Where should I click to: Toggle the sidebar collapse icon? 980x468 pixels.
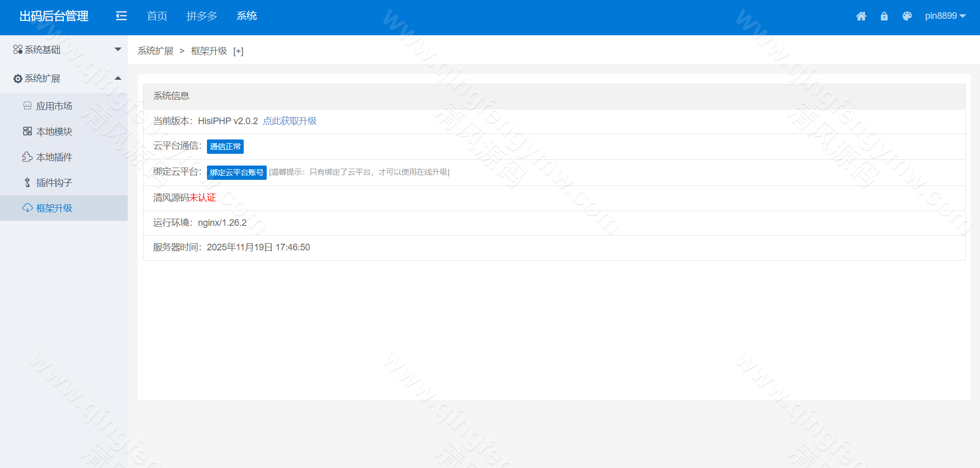click(121, 16)
